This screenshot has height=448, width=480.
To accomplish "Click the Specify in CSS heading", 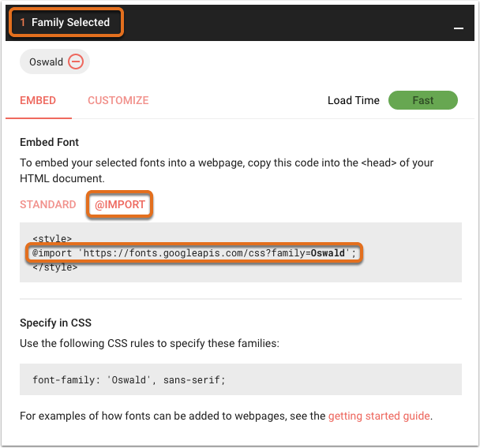I will click(x=56, y=323).
